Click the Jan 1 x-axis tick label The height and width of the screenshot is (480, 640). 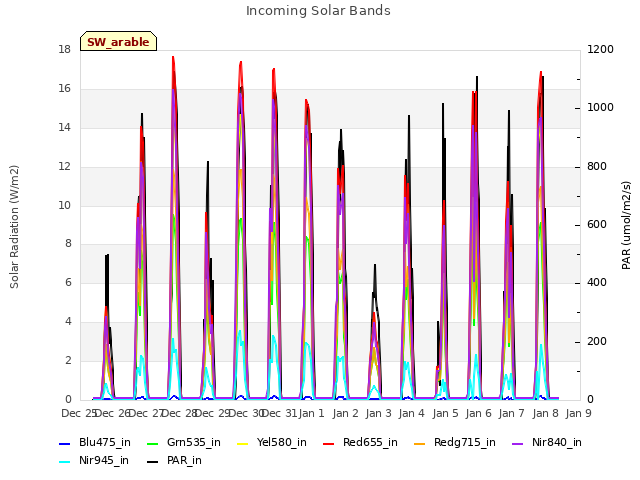tap(311, 413)
